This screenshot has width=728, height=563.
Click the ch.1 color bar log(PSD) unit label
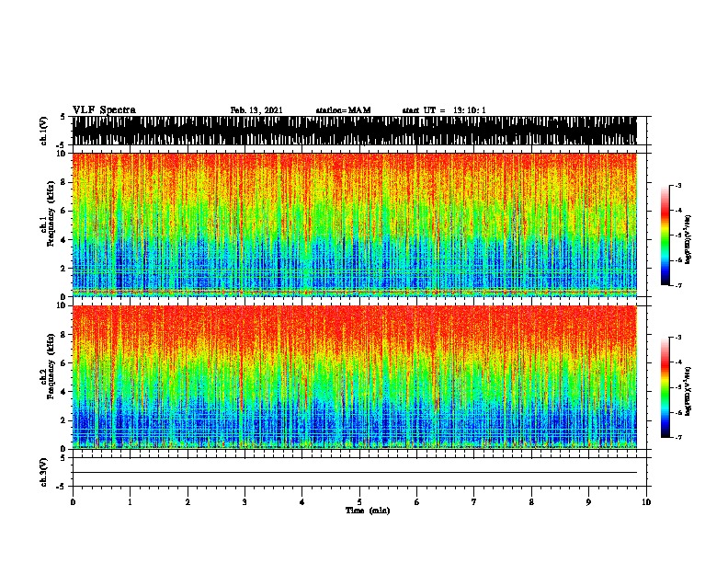point(688,240)
